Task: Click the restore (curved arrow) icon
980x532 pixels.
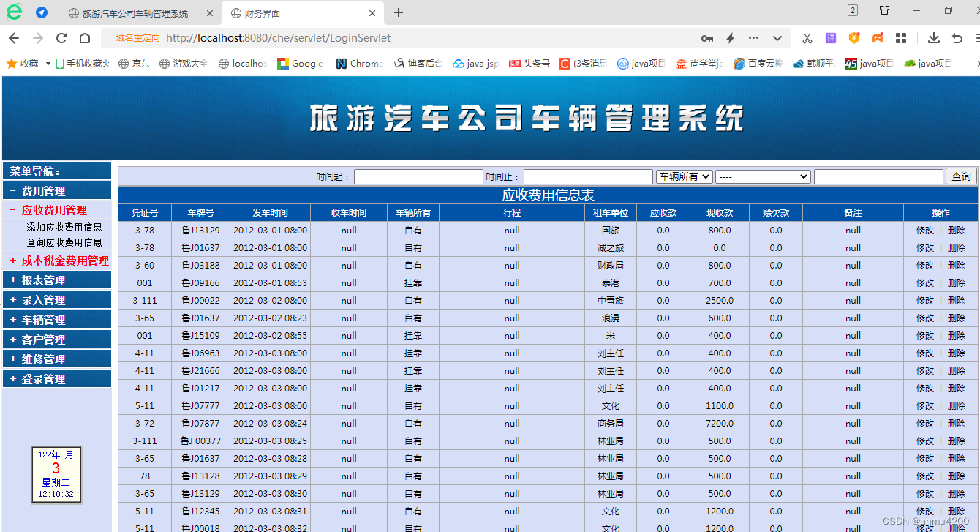Action: point(956,38)
